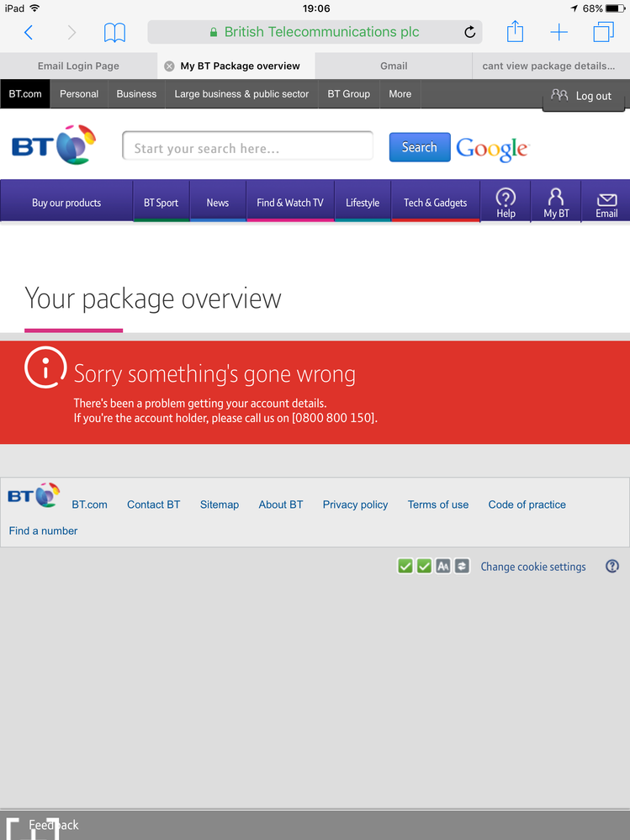Tap the lock icon in address bar
Screen dimensions: 630x840
pyautogui.click(x=214, y=32)
